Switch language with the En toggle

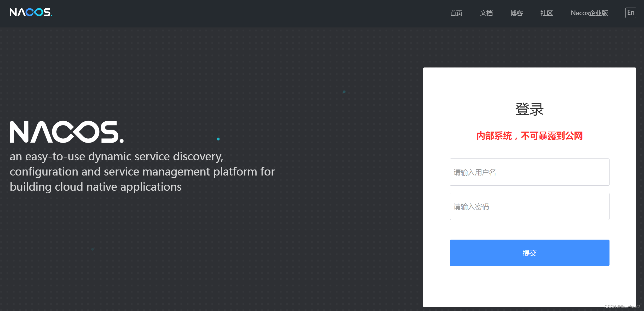[x=630, y=13]
